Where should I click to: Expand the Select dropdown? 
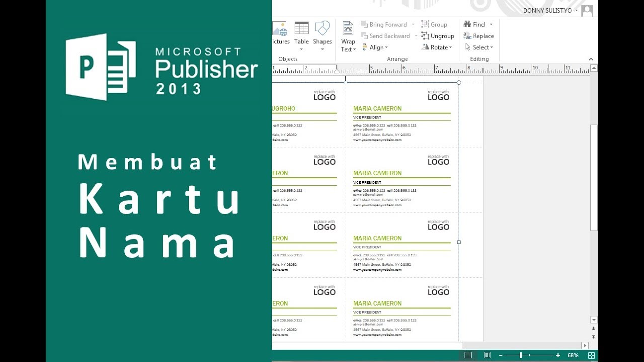coord(491,48)
